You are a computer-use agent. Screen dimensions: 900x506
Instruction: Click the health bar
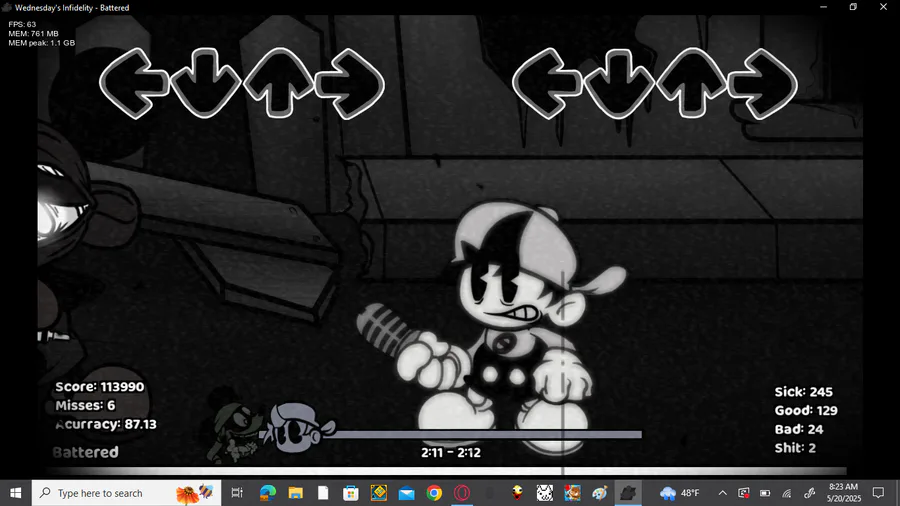pyautogui.click(x=453, y=435)
